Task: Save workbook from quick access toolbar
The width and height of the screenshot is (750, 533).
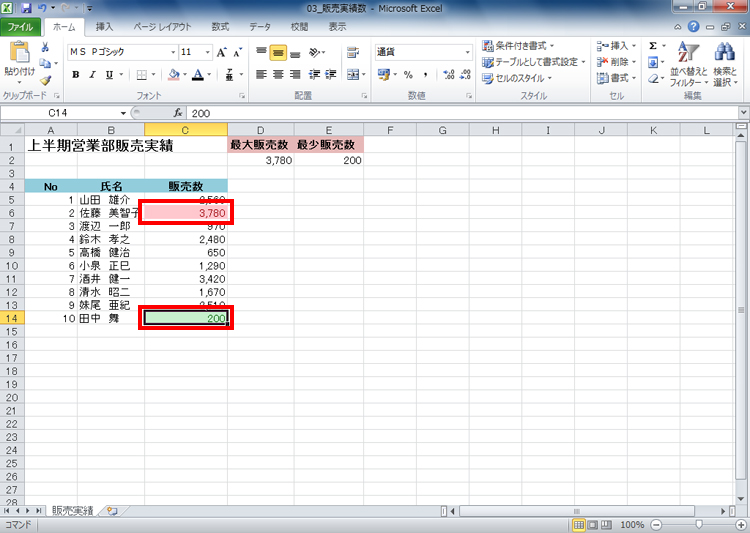Action: tap(26, 8)
